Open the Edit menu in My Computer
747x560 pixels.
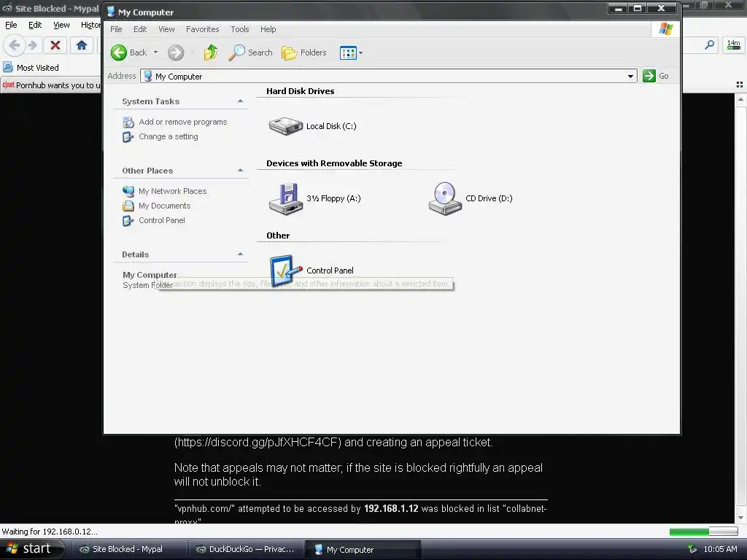(x=140, y=29)
